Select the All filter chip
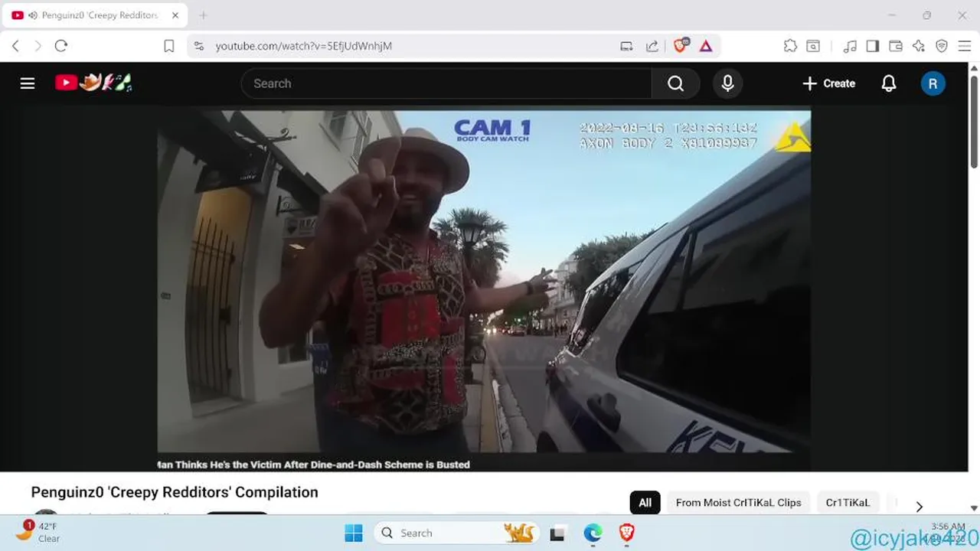980x551 pixels. tap(645, 503)
